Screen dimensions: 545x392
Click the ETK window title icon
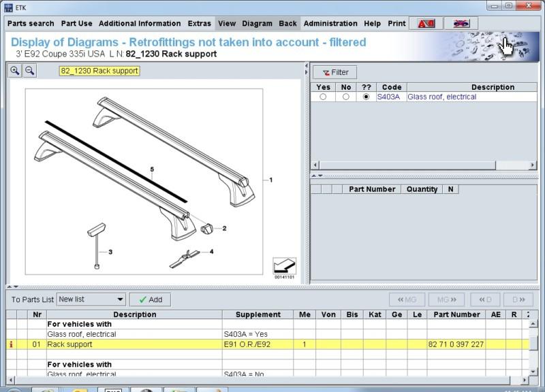click(8, 7)
